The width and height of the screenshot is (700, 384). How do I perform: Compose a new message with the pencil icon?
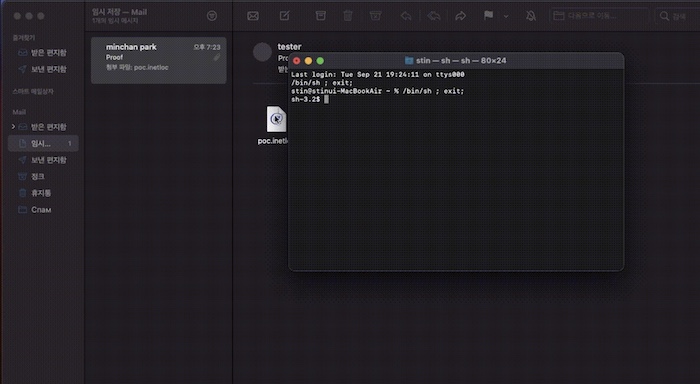click(x=284, y=16)
